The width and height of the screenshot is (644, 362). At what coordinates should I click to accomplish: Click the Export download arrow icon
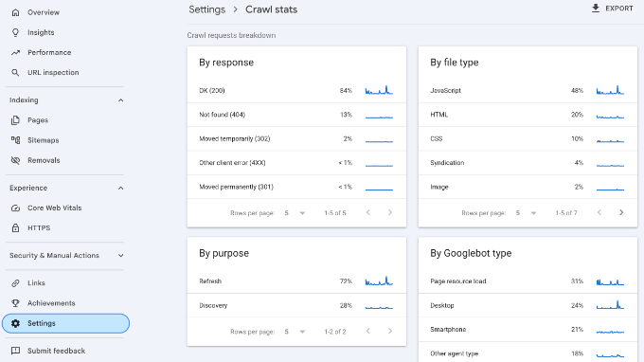[596, 9]
